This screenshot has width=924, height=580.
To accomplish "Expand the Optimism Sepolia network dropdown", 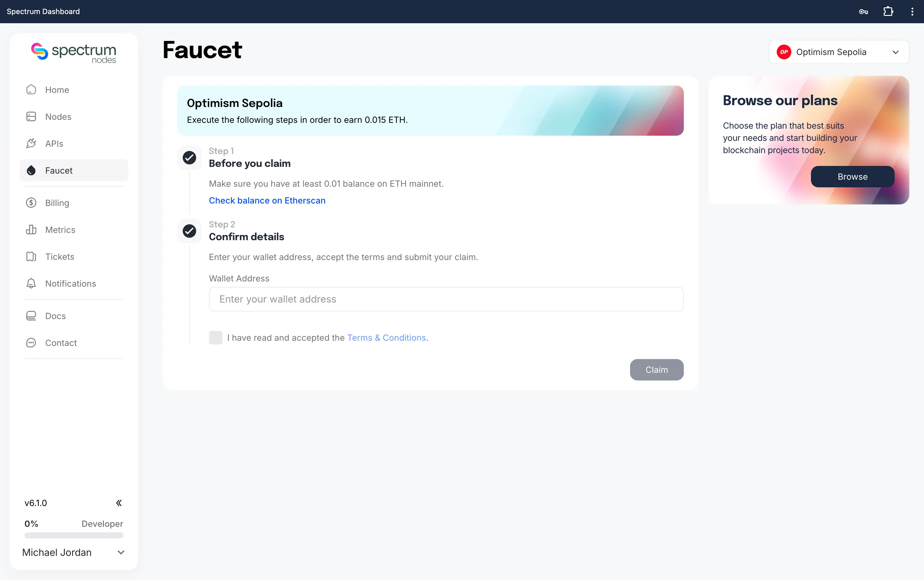I will [838, 52].
